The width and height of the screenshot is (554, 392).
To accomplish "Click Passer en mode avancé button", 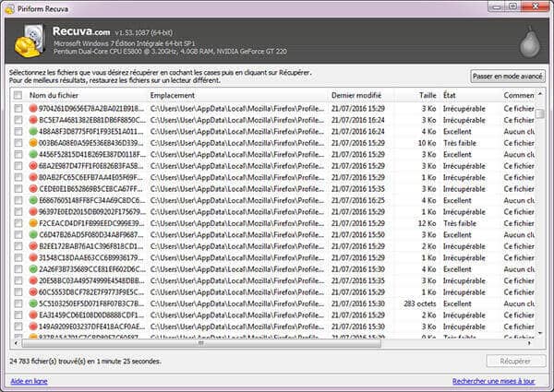I will pyautogui.click(x=506, y=76).
